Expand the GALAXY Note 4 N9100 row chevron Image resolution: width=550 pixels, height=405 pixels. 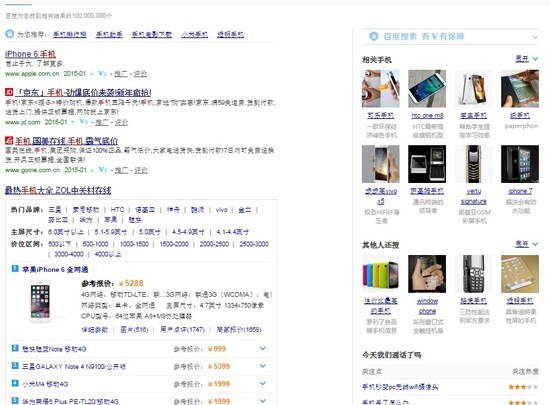(x=262, y=366)
